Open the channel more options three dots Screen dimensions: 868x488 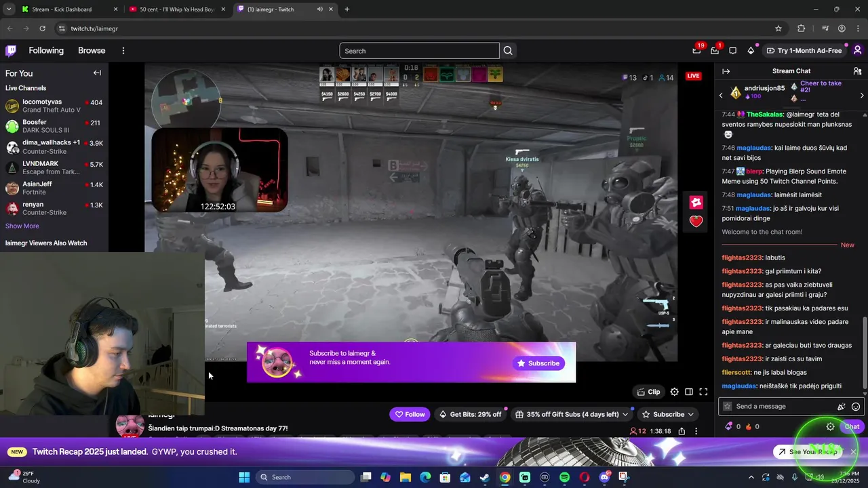(696, 431)
